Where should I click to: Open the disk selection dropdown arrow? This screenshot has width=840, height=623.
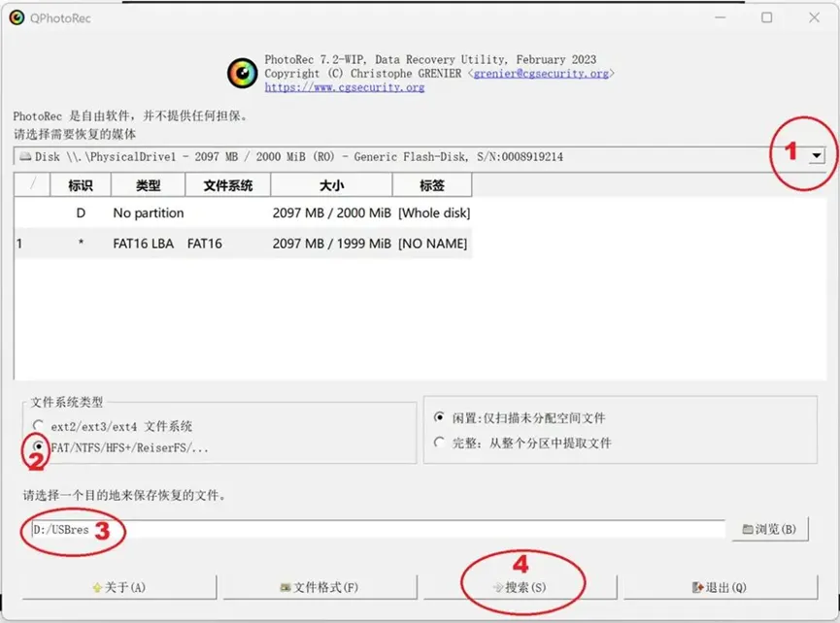click(817, 156)
